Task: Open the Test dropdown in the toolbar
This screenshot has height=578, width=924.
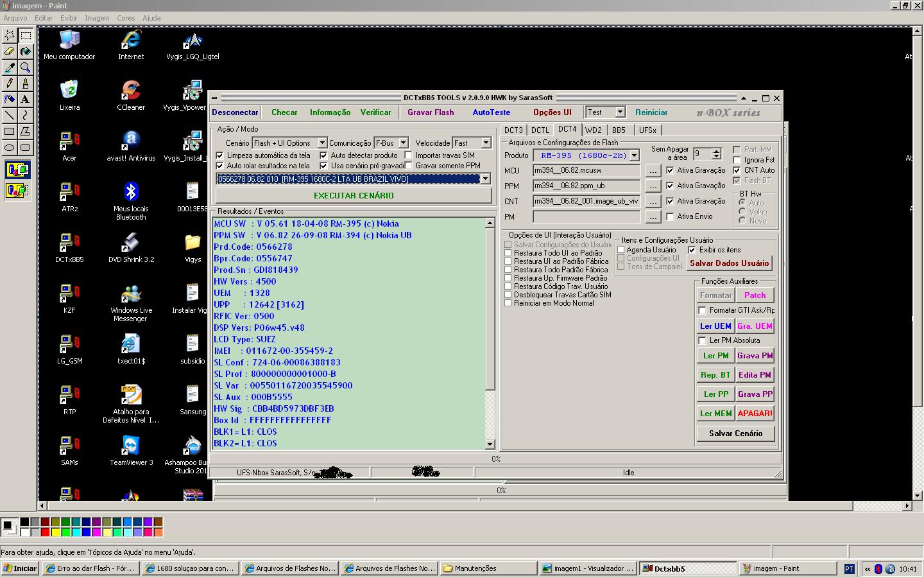Action: click(620, 112)
